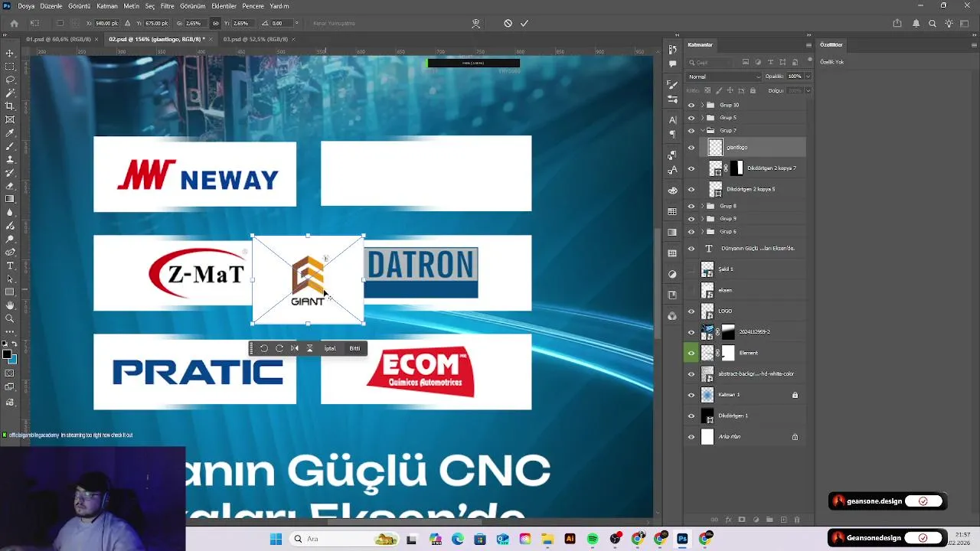Select the Crop tool

[10, 106]
